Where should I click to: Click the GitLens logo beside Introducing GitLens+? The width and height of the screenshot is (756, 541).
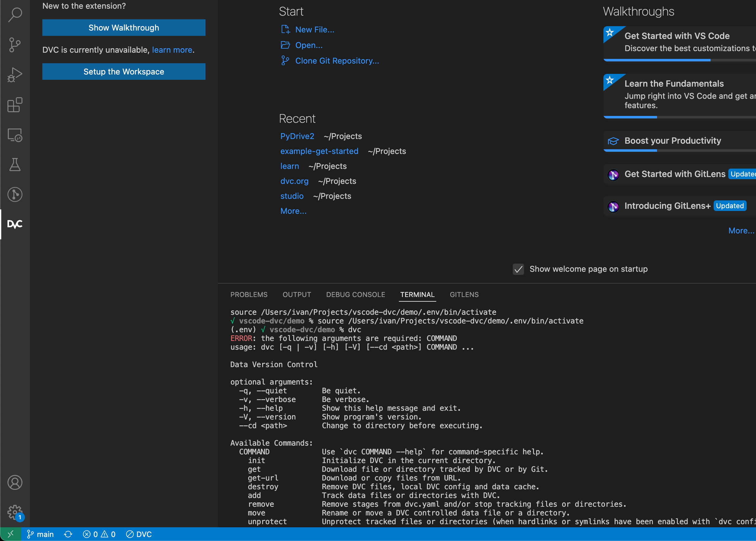click(613, 207)
